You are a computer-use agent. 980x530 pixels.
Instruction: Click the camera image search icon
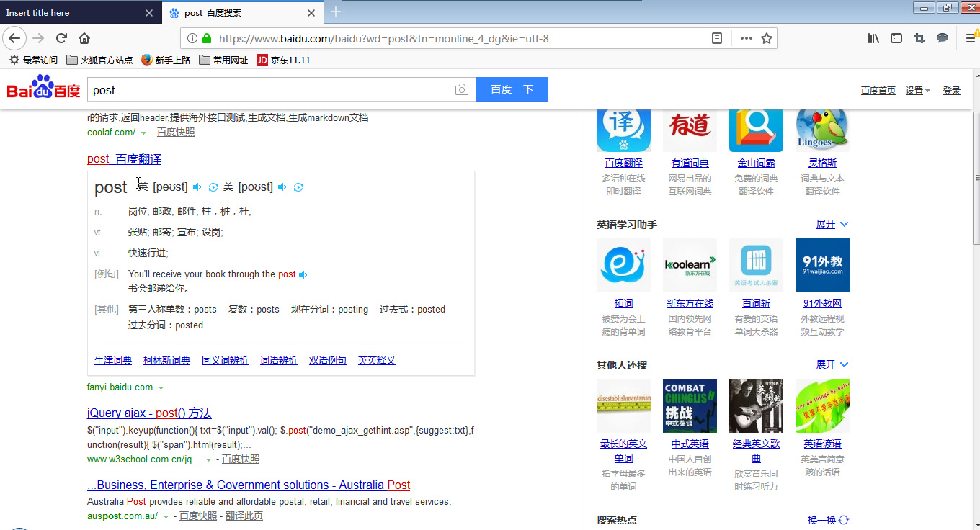pos(462,90)
